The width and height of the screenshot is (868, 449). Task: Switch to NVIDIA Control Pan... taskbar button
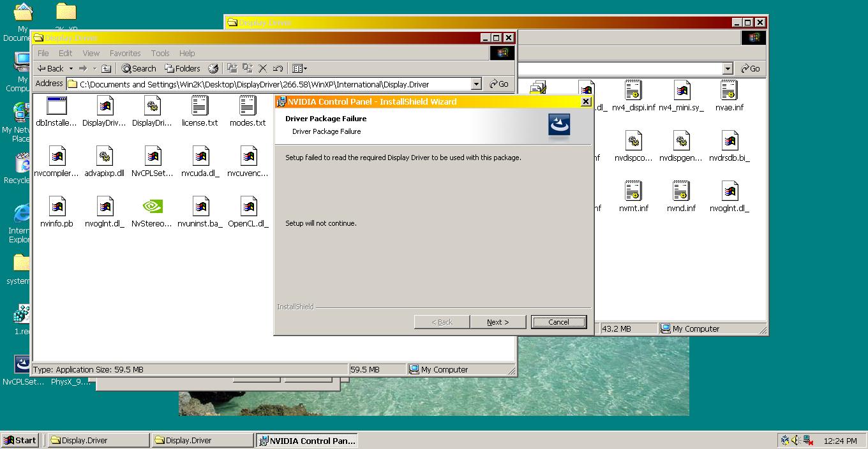tap(306, 440)
